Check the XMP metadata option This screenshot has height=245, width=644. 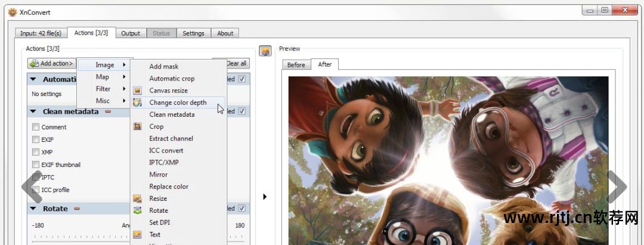[36, 152]
